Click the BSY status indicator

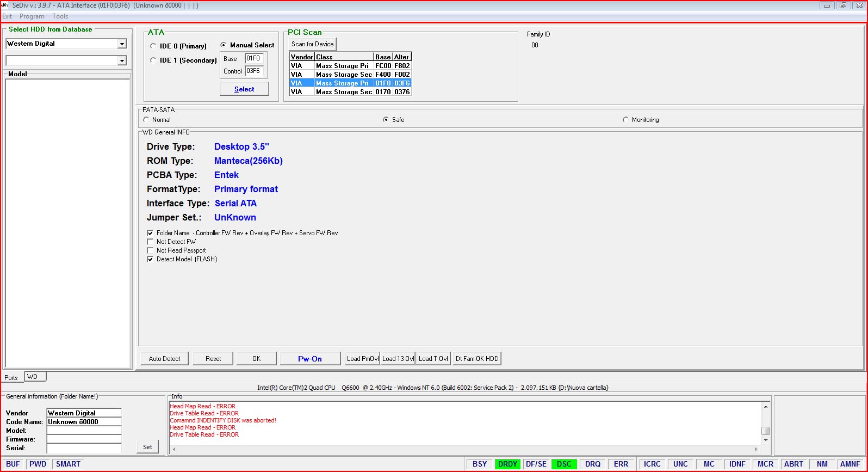(480, 464)
